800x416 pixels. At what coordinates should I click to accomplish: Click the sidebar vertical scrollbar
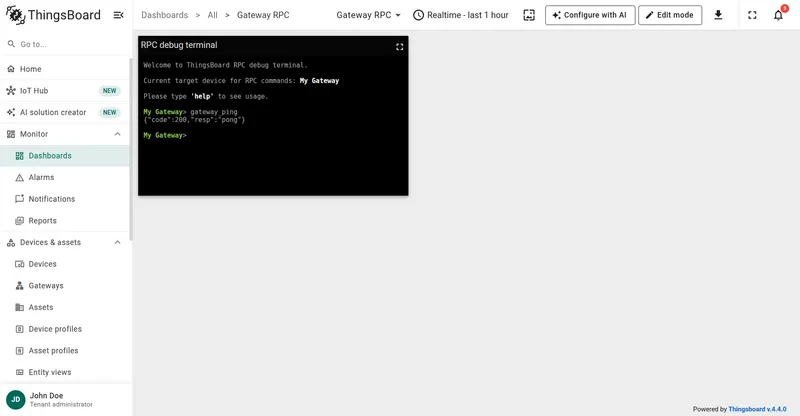click(x=131, y=149)
